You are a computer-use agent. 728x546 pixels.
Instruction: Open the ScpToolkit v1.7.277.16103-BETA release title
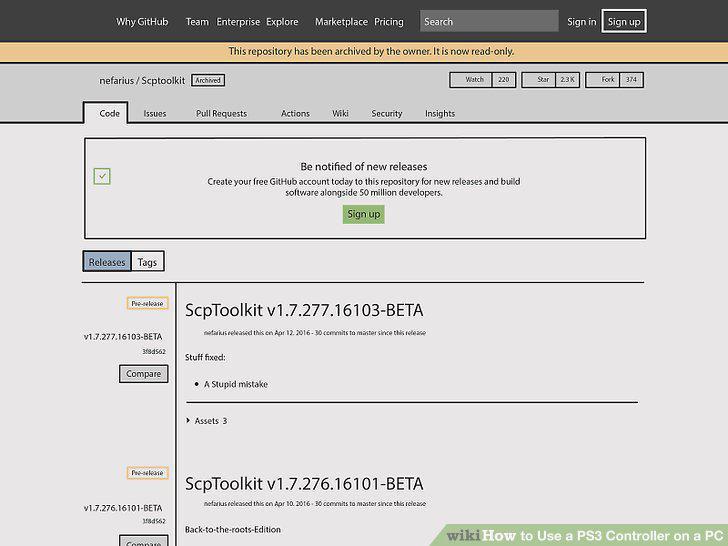click(x=304, y=311)
